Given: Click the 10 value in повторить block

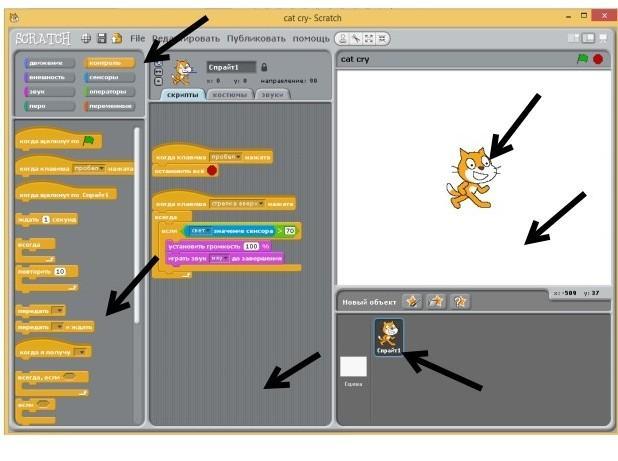Looking at the screenshot, I should point(60,271).
